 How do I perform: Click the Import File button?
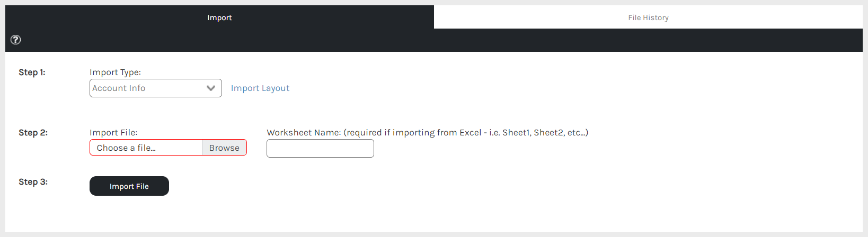[129, 186]
